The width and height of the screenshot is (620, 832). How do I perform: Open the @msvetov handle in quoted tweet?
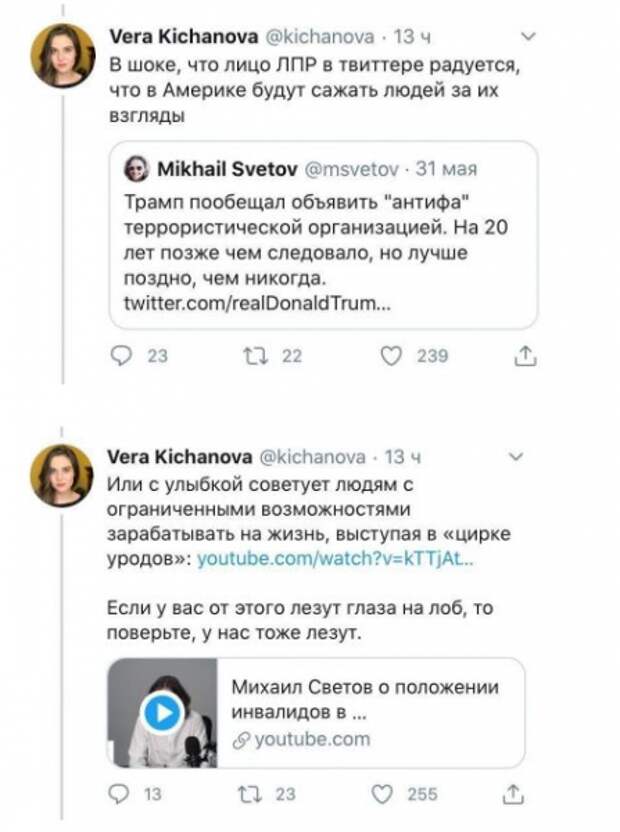(x=351, y=169)
